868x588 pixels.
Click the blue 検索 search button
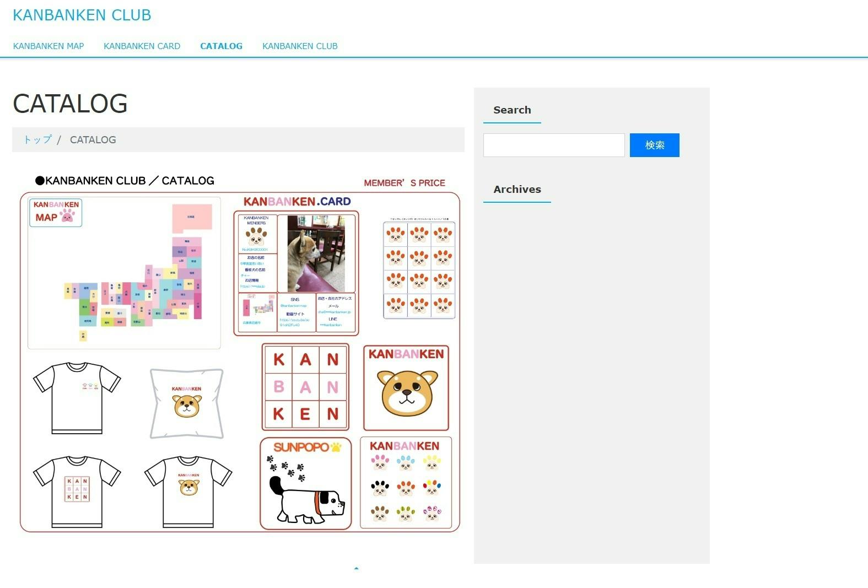pyautogui.click(x=654, y=145)
